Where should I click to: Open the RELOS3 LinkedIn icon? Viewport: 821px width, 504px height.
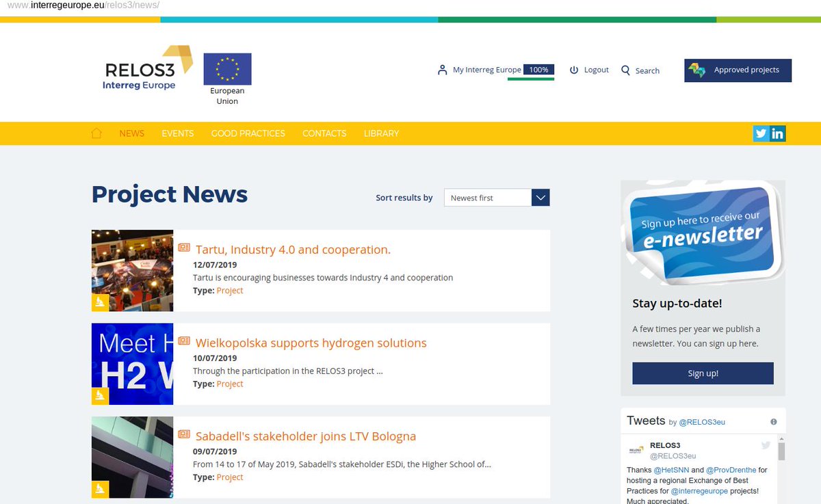pyautogui.click(x=778, y=133)
